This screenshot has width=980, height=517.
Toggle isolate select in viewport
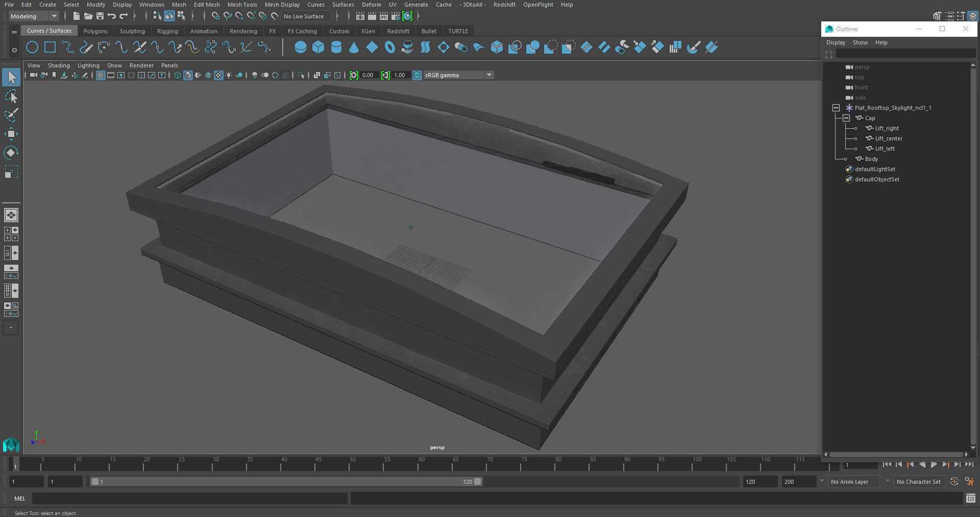pyautogui.click(x=301, y=75)
